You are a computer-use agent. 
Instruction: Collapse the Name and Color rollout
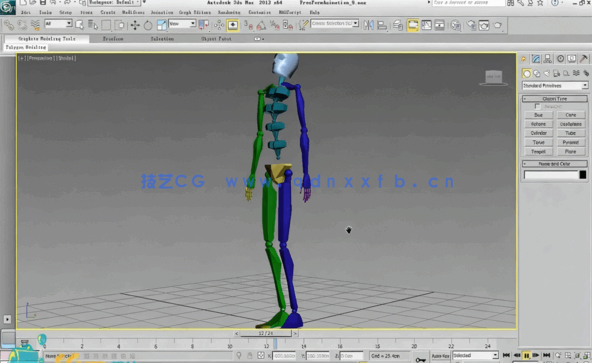(x=555, y=164)
